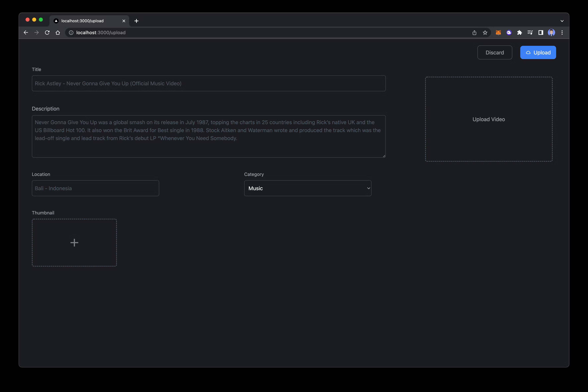Focus the Title input field
The width and height of the screenshot is (588, 392).
click(209, 83)
